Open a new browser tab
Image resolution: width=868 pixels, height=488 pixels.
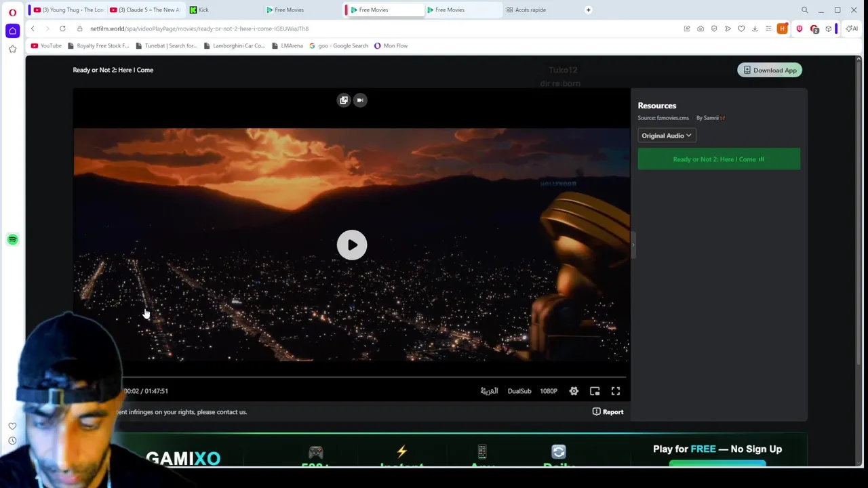coord(589,10)
